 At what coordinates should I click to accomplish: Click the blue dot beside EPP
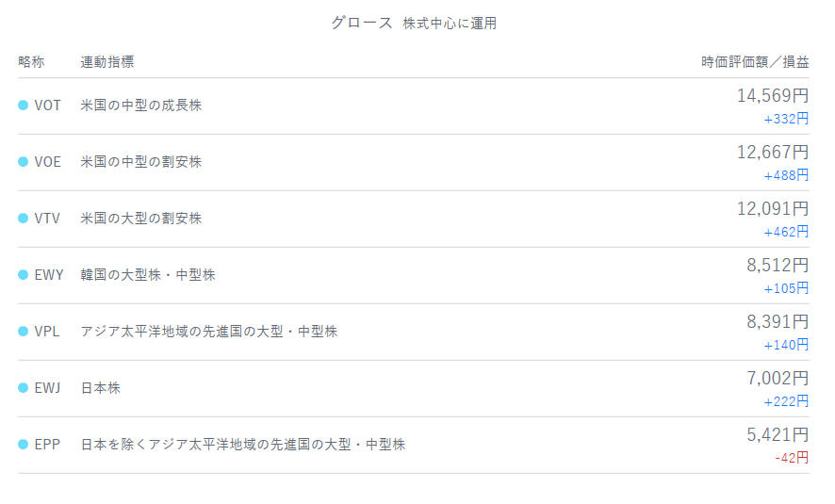pos(23,445)
